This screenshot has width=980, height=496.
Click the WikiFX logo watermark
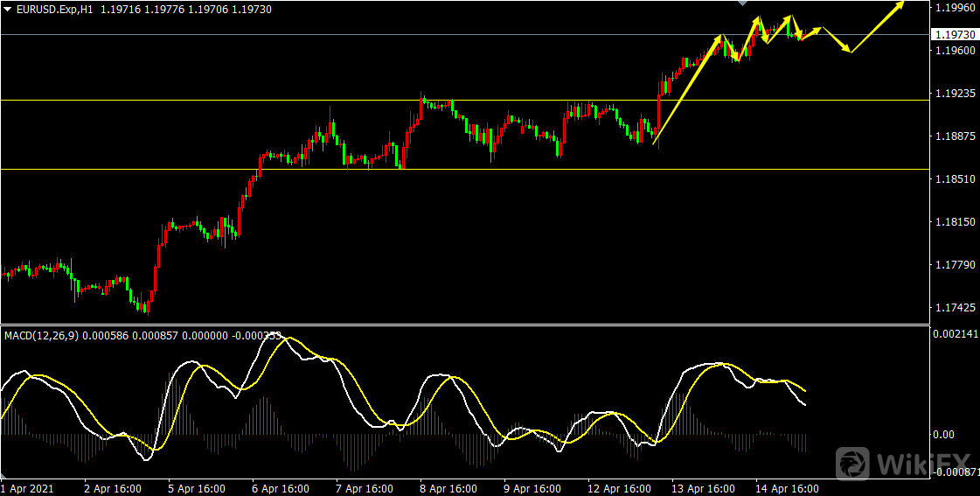(x=905, y=462)
